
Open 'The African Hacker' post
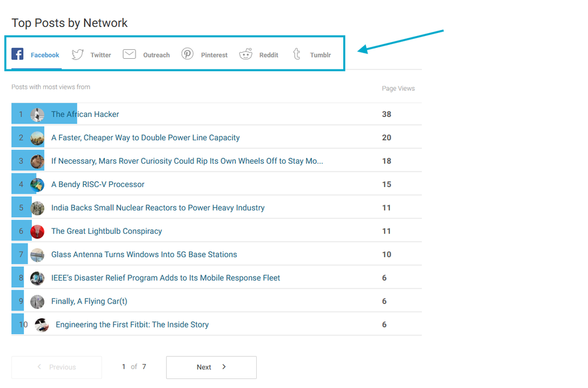tap(85, 114)
